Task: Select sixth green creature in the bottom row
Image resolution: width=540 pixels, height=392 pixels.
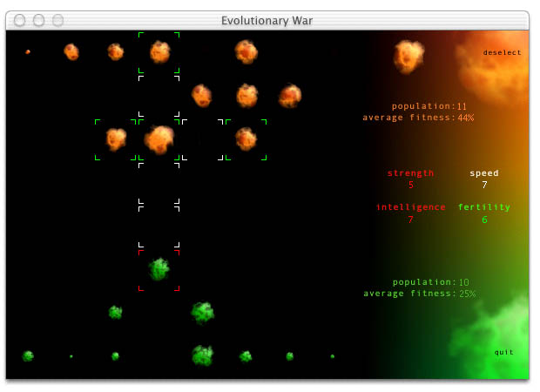Action: 290,356
